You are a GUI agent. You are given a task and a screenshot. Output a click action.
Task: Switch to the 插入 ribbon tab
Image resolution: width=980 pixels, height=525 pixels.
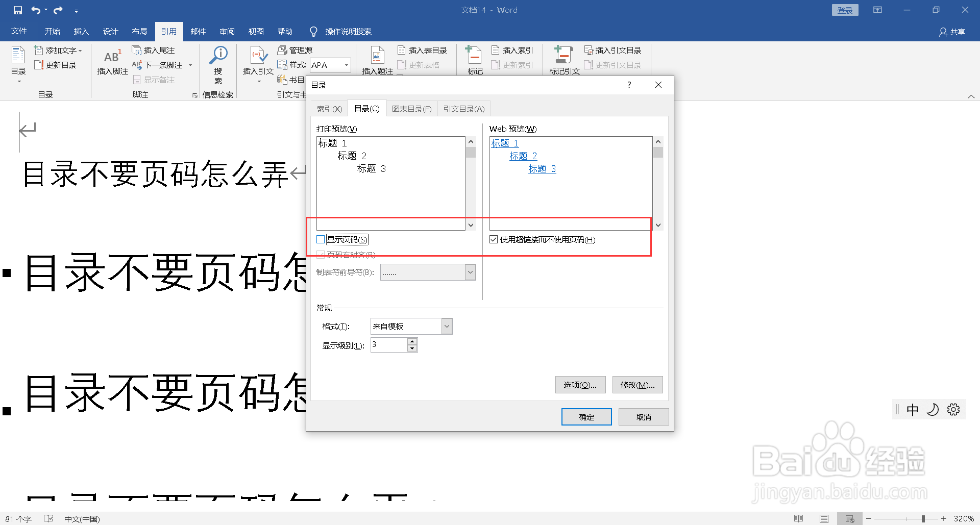(81, 31)
